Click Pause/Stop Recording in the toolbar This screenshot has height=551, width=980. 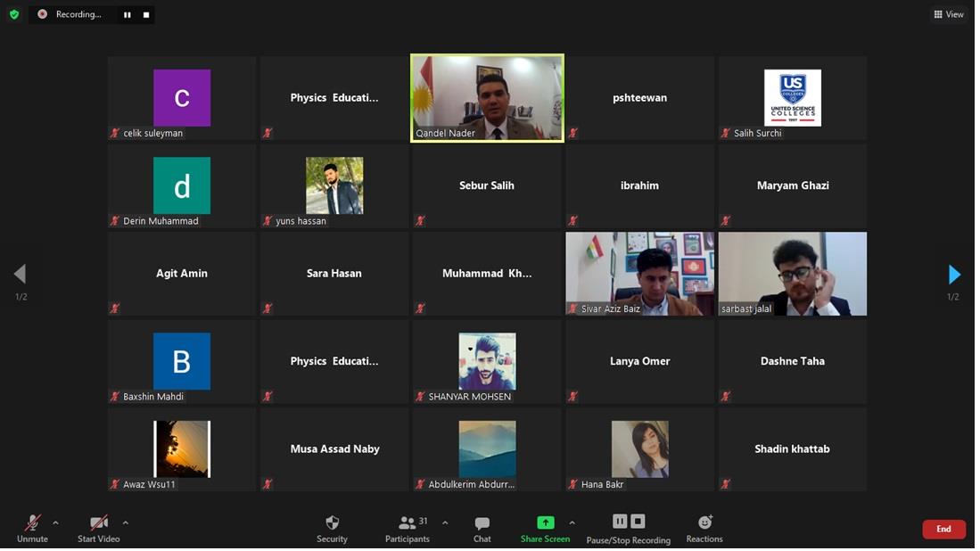[629, 528]
